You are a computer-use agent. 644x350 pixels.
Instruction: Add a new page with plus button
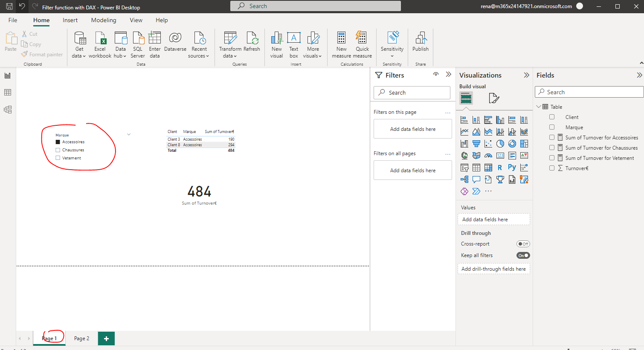[106, 338]
